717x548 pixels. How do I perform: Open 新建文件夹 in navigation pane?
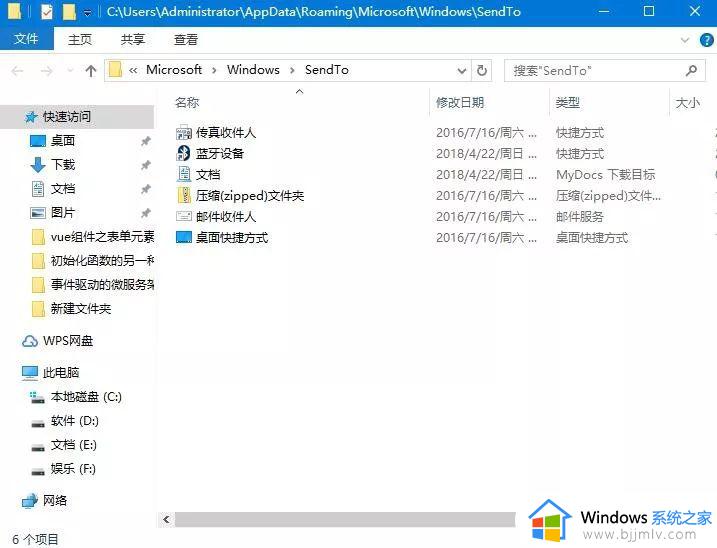click(81, 309)
